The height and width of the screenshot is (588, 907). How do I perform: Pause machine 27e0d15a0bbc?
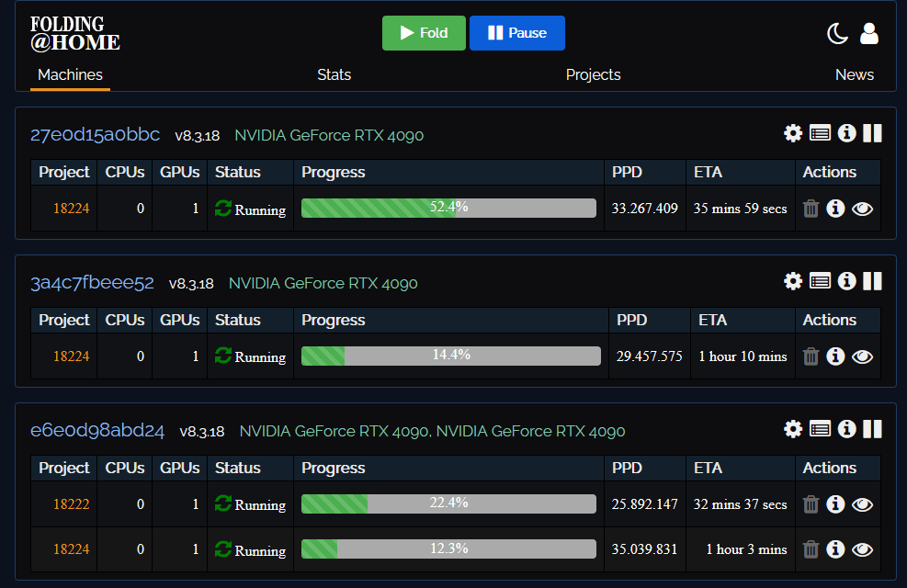click(872, 133)
